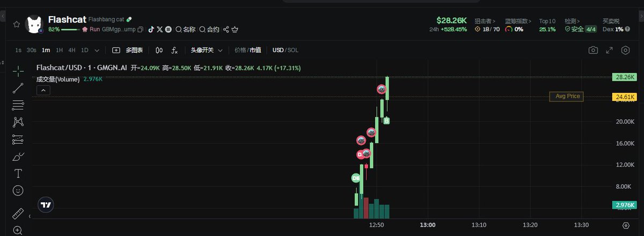644x236 pixels.
Task: Set chart currency to SOL
Action: click(x=292, y=50)
